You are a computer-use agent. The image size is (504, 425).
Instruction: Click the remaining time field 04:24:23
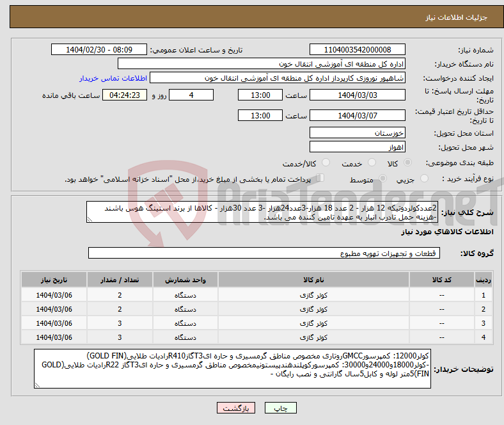[x=124, y=95]
